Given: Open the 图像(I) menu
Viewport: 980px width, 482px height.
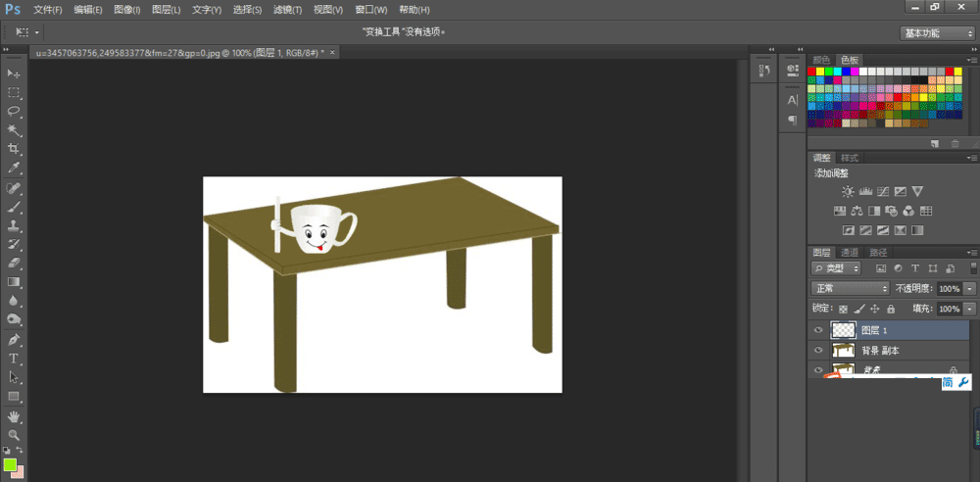Looking at the screenshot, I should 127,10.
